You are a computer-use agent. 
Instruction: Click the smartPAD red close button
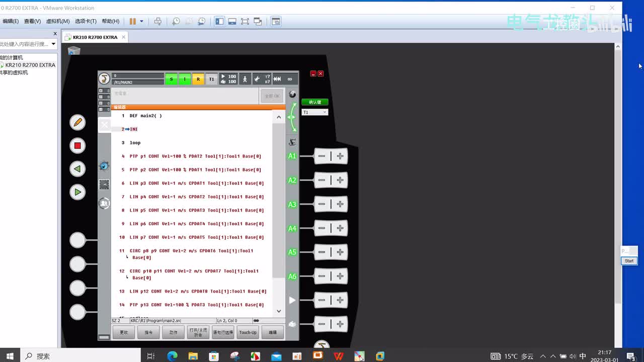320,73
